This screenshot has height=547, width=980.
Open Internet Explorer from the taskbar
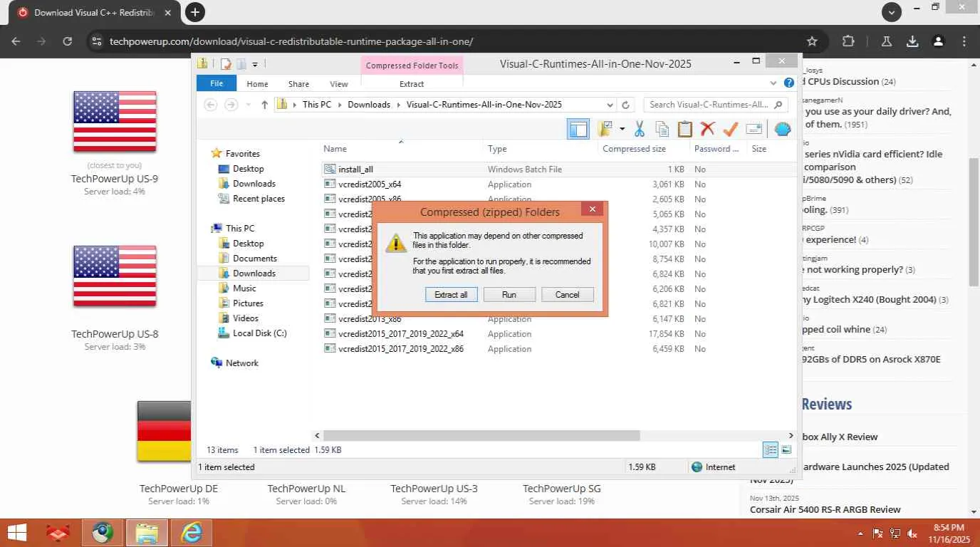pyautogui.click(x=192, y=533)
